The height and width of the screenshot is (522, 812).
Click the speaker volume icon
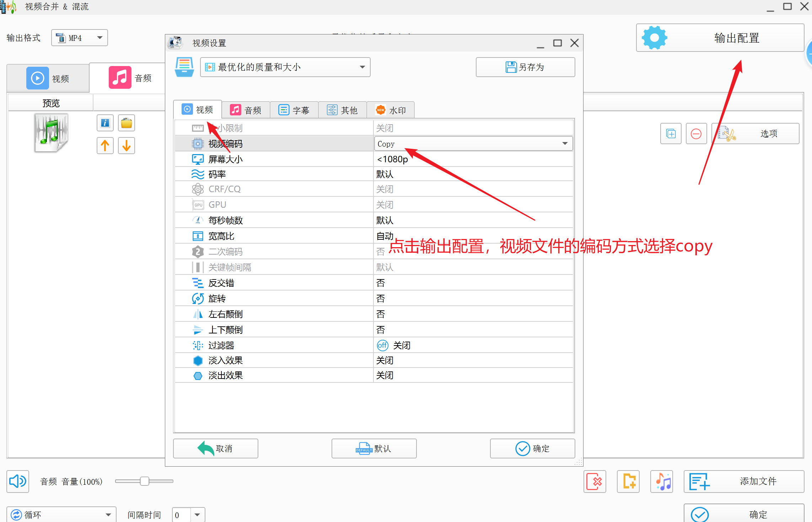(x=17, y=481)
